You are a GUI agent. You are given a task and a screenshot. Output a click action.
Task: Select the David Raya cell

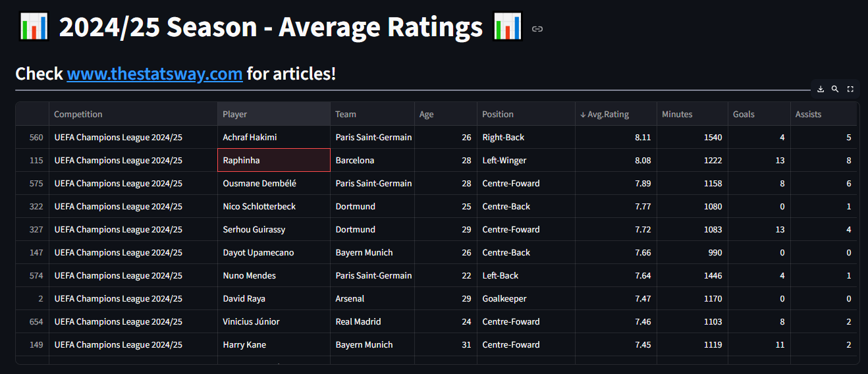(274, 298)
